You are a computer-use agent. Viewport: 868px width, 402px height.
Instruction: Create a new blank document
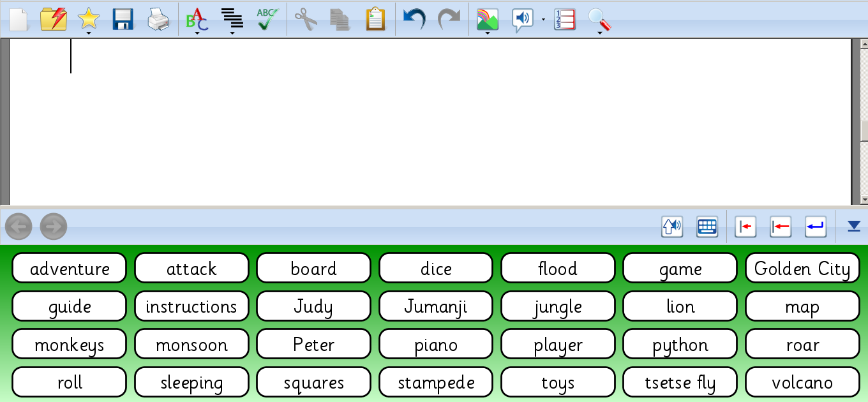tap(19, 19)
